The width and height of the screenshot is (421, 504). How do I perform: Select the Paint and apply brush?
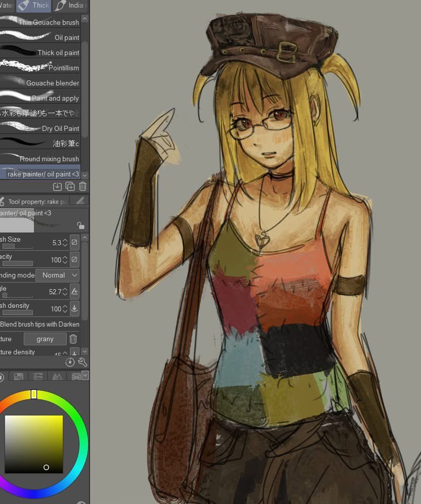click(x=40, y=97)
